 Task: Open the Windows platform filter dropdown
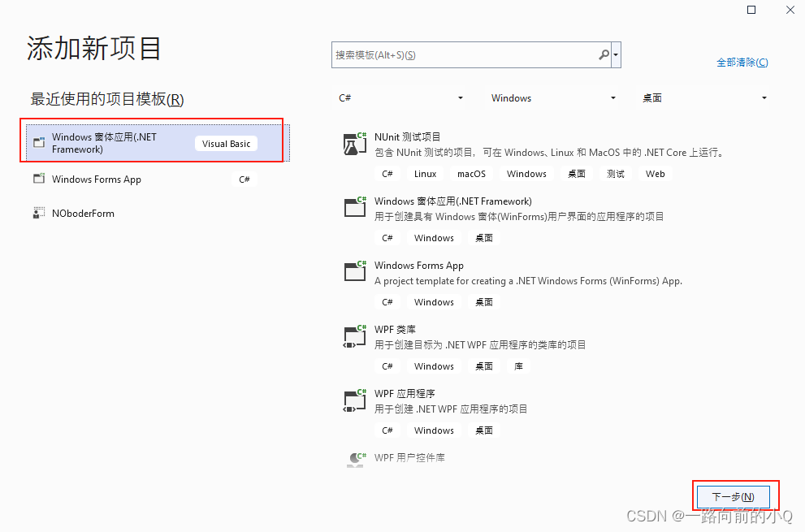[552, 98]
